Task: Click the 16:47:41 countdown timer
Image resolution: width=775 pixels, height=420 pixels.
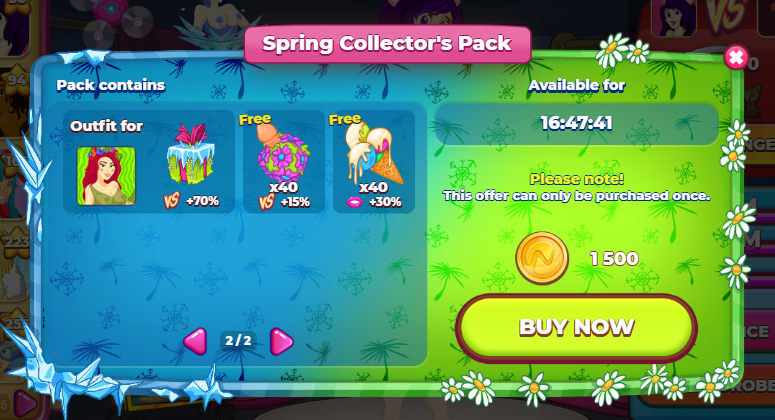Action: point(576,123)
